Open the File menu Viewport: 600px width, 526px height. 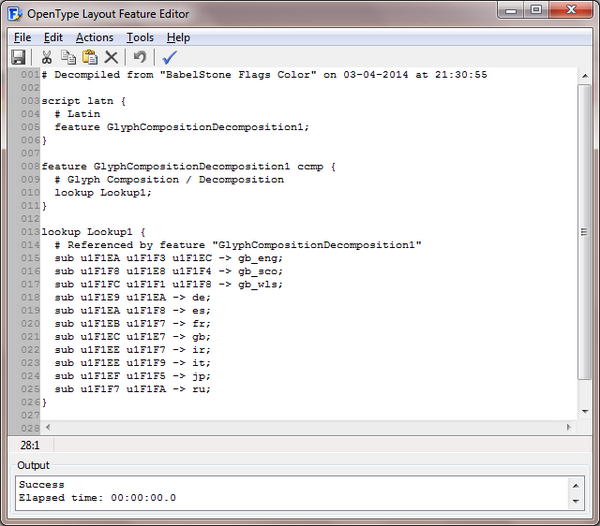22,37
